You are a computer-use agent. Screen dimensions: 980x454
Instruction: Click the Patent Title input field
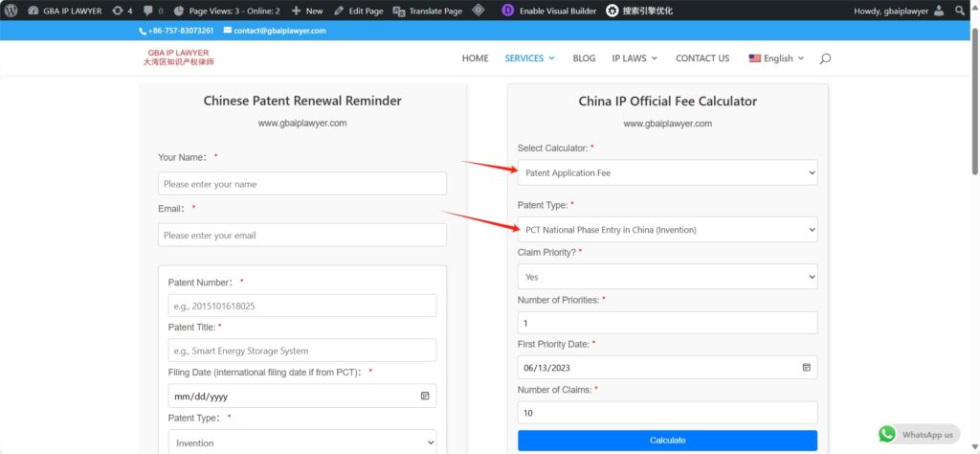(x=301, y=351)
